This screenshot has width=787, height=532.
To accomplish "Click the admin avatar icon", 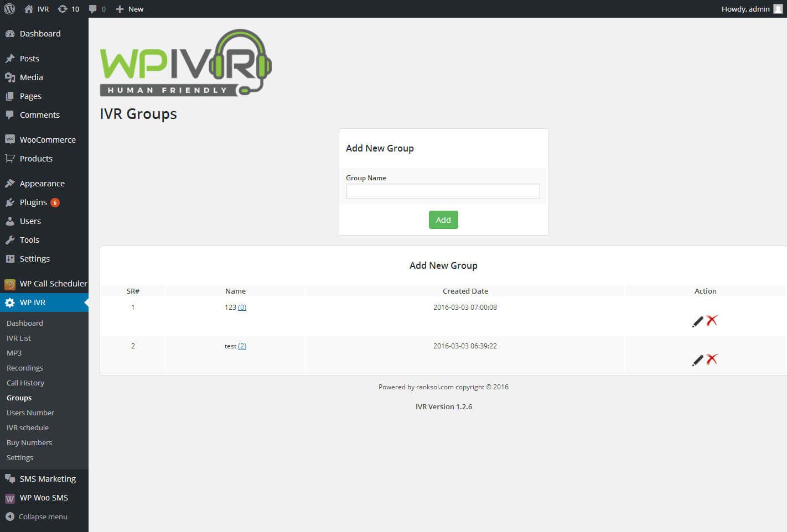I will point(778,9).
